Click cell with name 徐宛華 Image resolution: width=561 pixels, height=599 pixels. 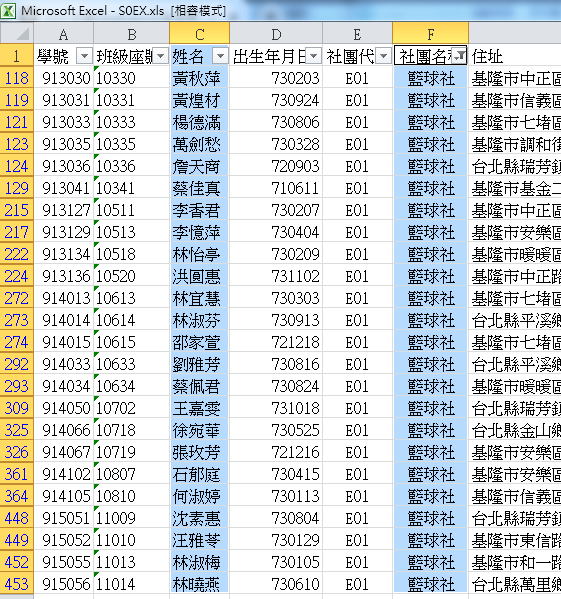[200, 430]
